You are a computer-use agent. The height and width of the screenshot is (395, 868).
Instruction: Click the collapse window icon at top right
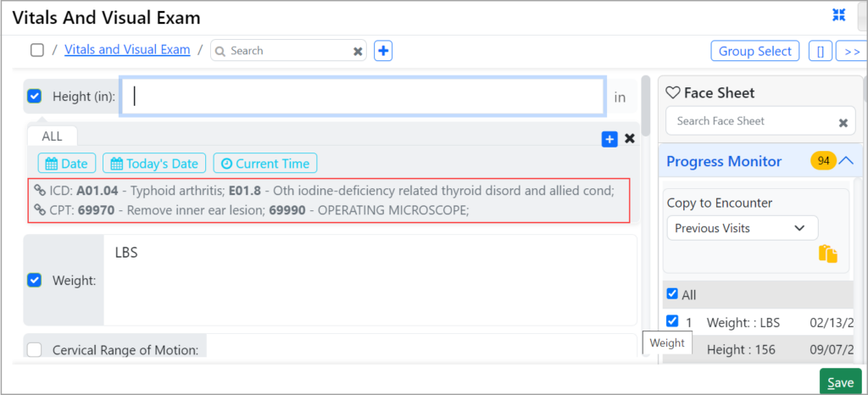(838, 14)
